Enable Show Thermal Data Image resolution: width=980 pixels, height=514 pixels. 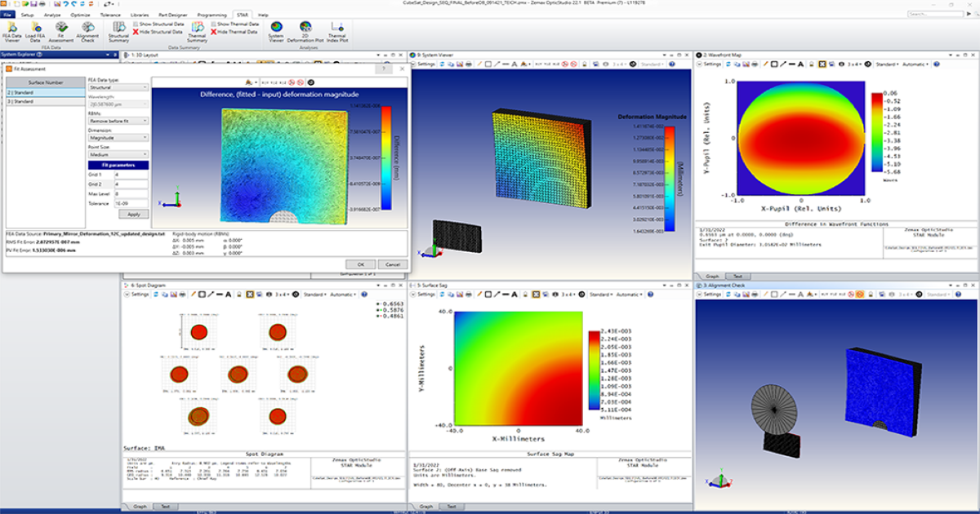coord(236,24)
